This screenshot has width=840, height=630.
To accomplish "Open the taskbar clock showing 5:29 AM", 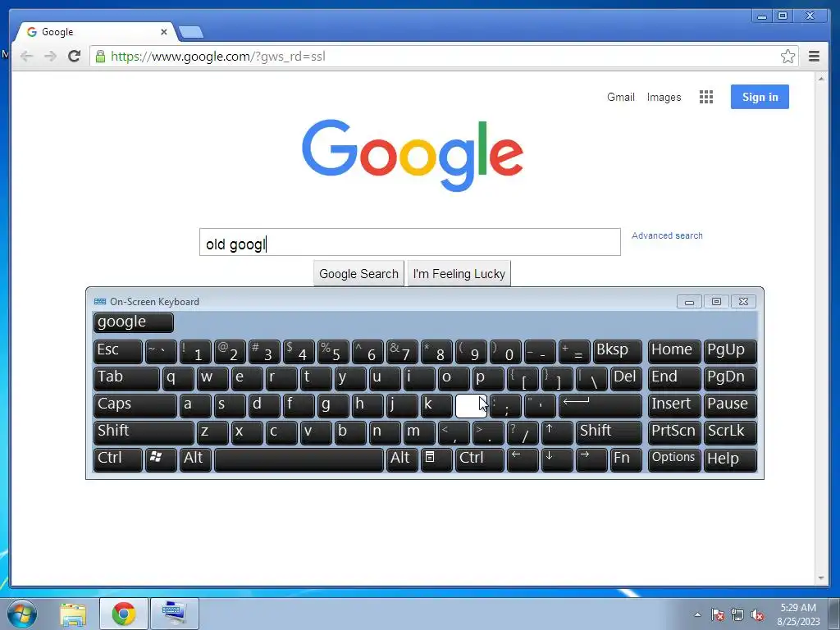I will point(798,614).
